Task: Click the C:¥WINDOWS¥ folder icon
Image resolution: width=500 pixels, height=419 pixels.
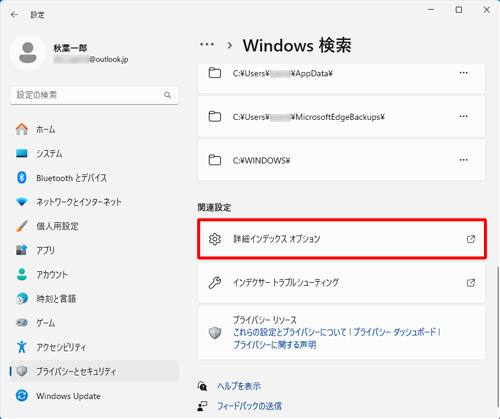Action: tap(215, 160)
